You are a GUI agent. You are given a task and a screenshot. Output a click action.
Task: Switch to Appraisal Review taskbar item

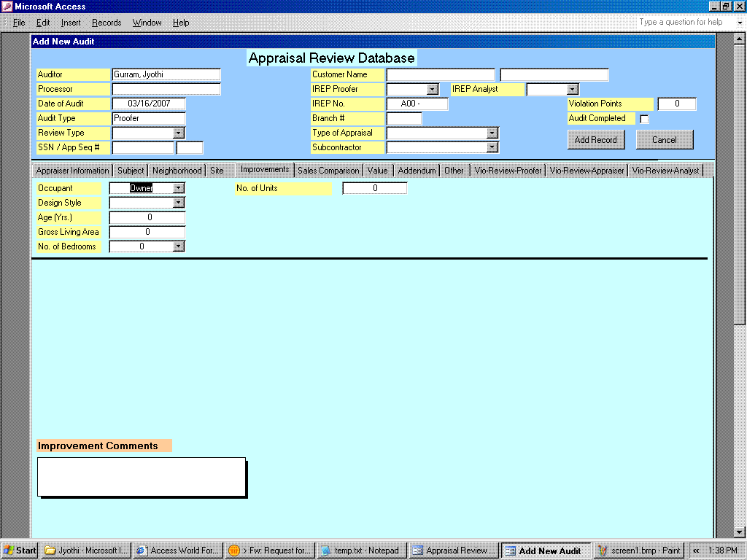point(454,551)
